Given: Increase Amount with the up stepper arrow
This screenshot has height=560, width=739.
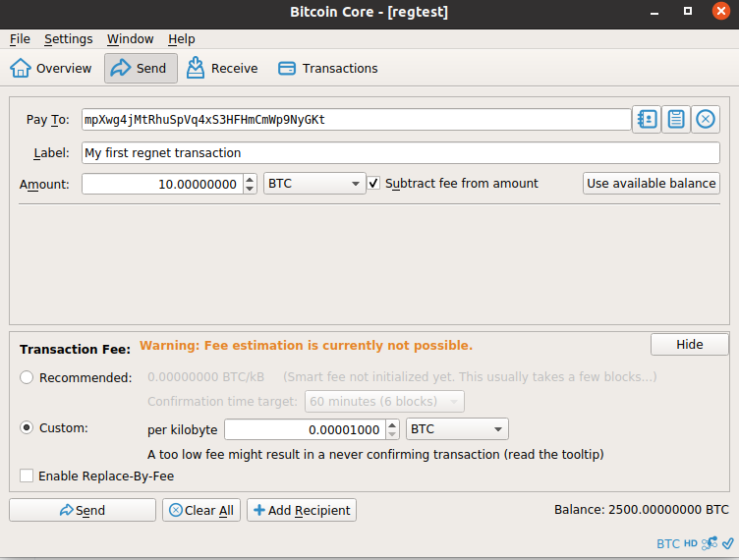Looking at the screenshot, I should [250, 179].
